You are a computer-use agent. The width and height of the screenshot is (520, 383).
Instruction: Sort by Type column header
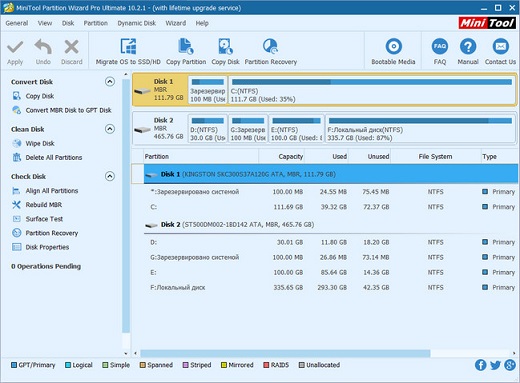point(499,156)
